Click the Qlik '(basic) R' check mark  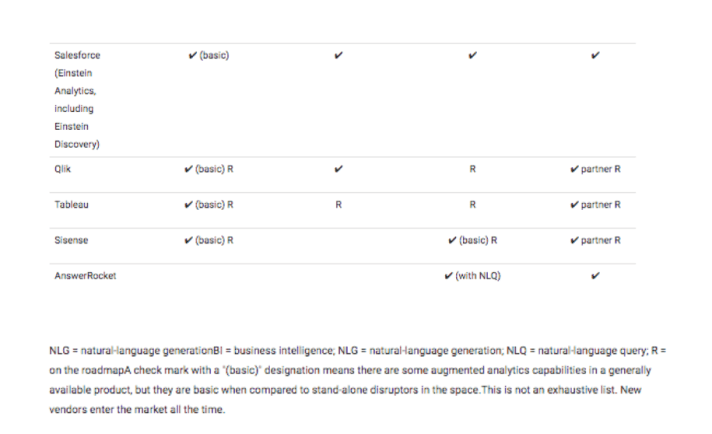click(191, 168)
